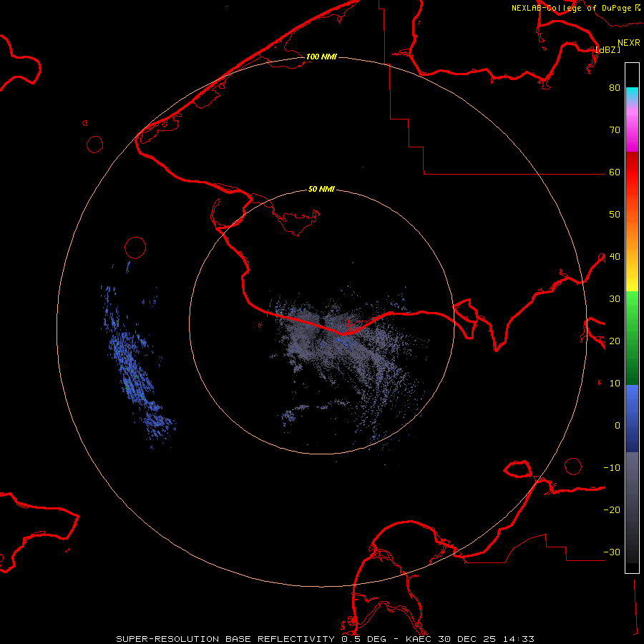The width and height of the screenshot is (644, 644).
Task: Click the NEXR label above the color scale
Action: pyautogui.click(x=629, y=43)
